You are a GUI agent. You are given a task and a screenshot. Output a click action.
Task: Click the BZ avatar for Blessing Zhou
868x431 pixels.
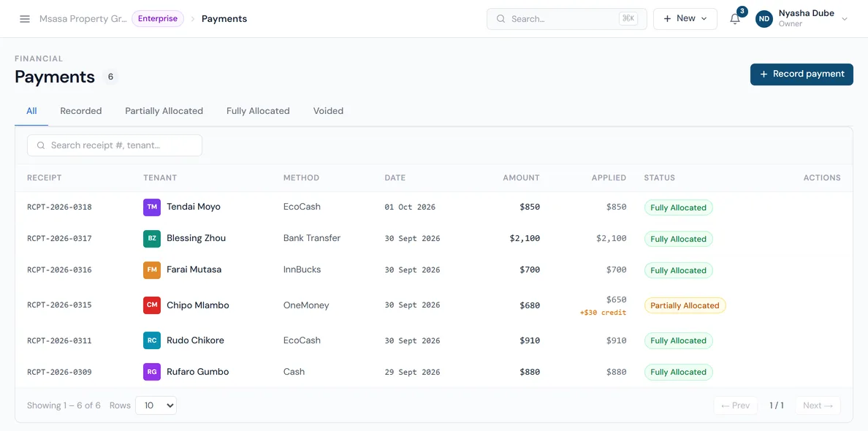tap(152, 238)
